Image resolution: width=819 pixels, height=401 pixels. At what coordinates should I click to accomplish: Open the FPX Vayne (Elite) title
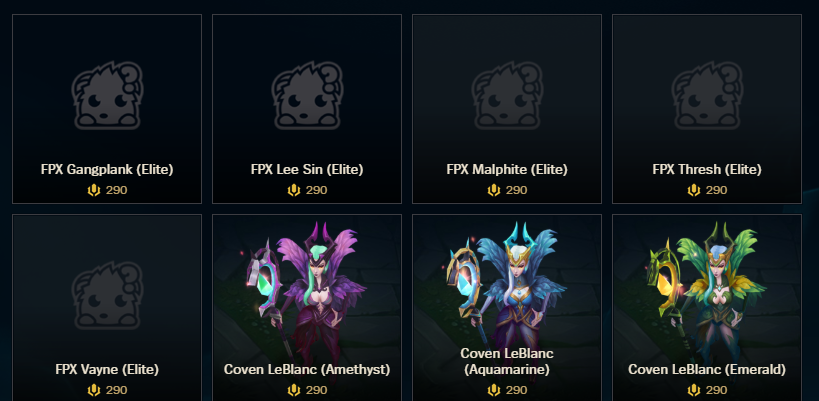pos(107,370)
